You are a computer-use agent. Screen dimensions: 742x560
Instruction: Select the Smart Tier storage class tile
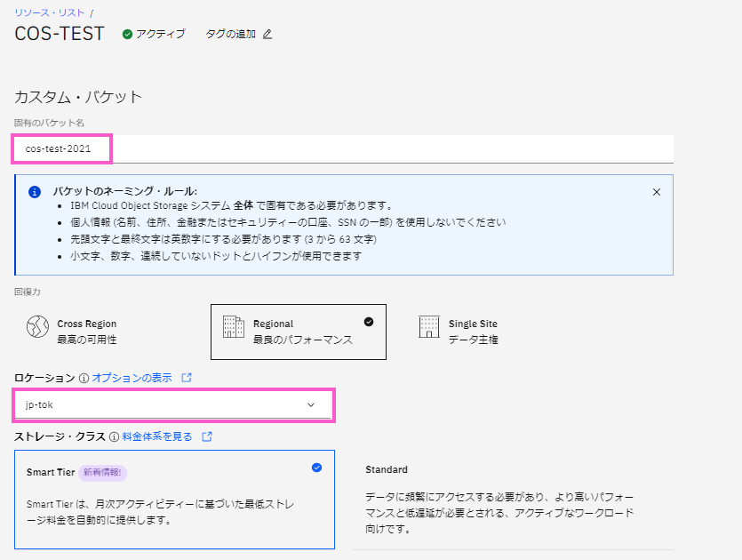tap(174, 498)
